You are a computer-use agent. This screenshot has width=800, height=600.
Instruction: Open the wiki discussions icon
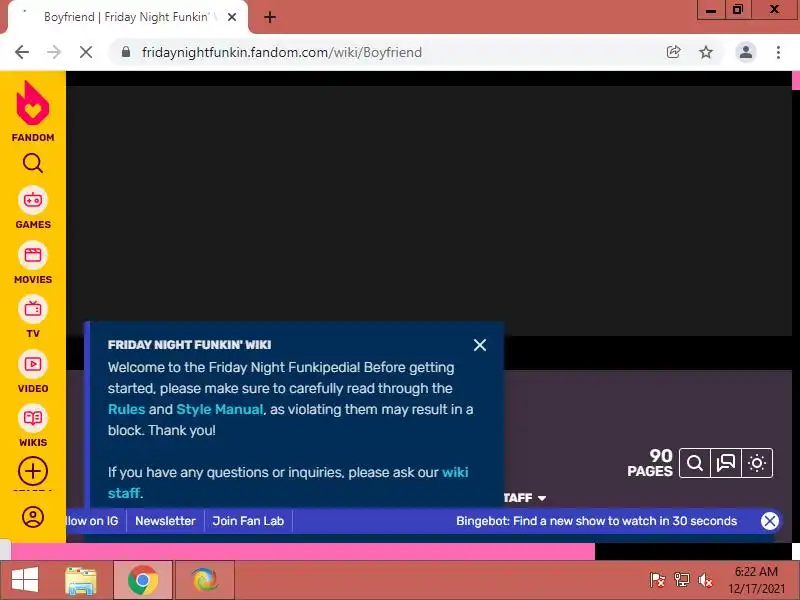pos(726,463)
